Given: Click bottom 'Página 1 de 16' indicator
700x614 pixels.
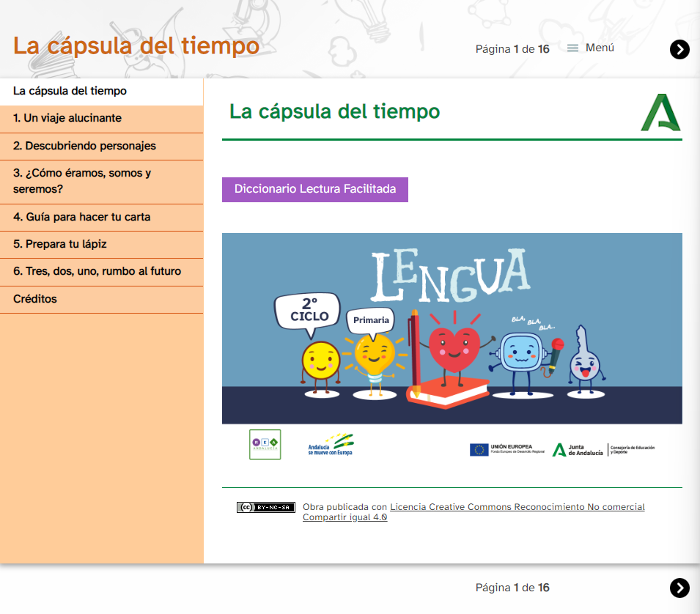Looking at the screenshot, I should 512,588.
